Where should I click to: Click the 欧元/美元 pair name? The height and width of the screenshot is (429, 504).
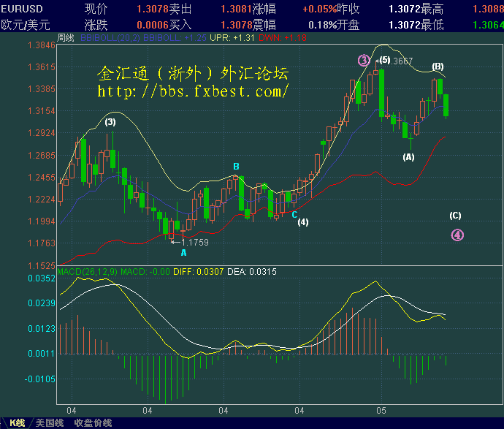[26, 25]
